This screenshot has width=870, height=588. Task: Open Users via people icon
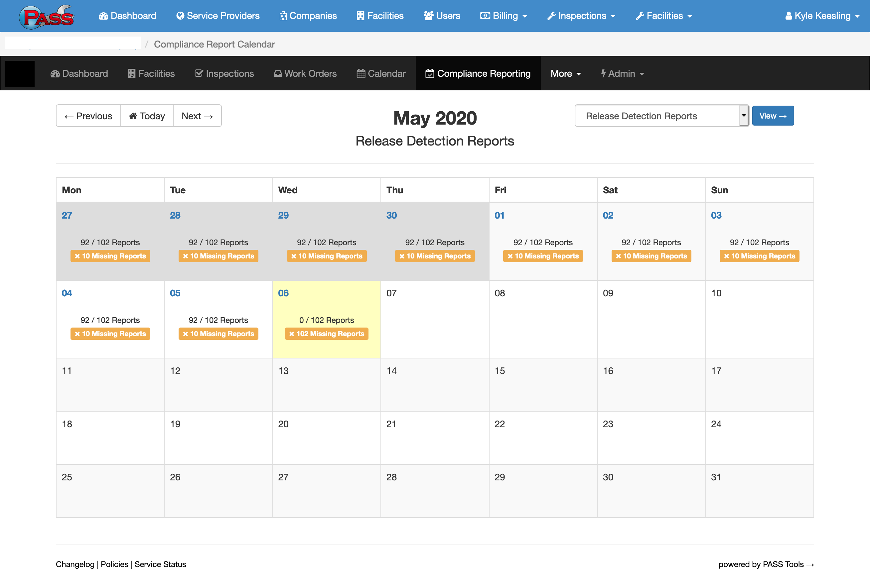(x=428, y=16)
